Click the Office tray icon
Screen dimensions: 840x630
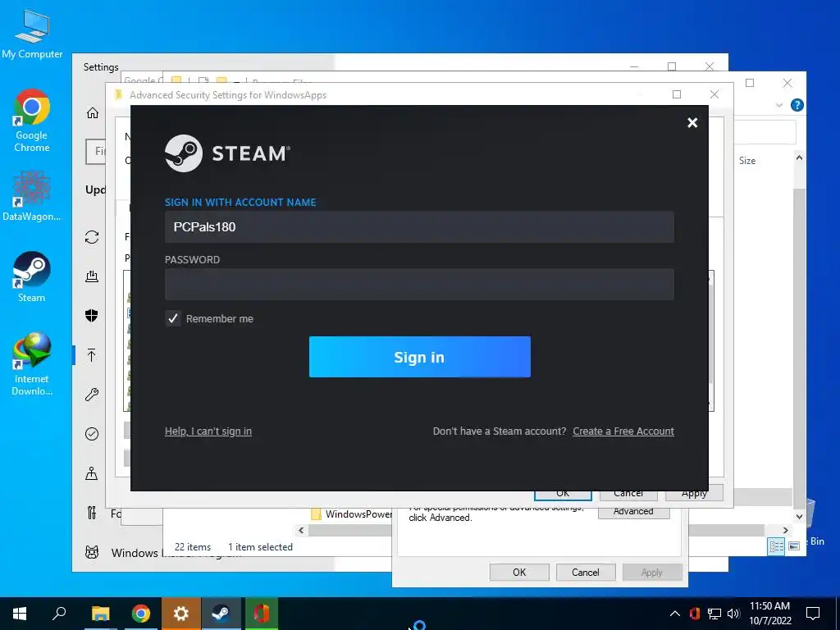(695, 614)
